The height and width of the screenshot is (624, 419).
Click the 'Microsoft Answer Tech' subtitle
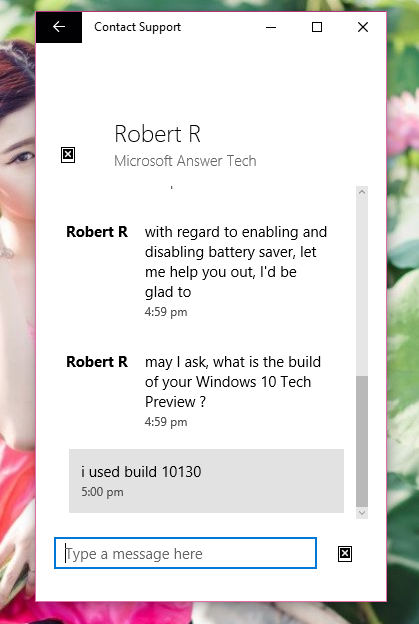tap(185, 161)
